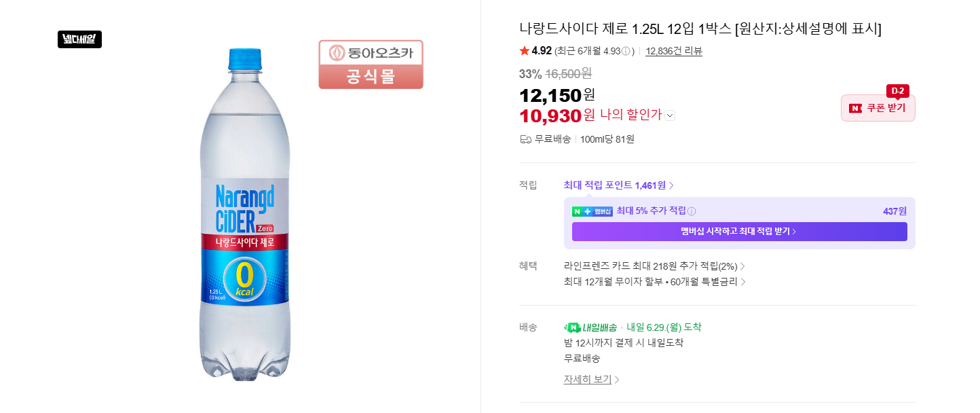Click the red star rating icon
Viewport: 980px width, 413px height.
click(x=525, y=51)
